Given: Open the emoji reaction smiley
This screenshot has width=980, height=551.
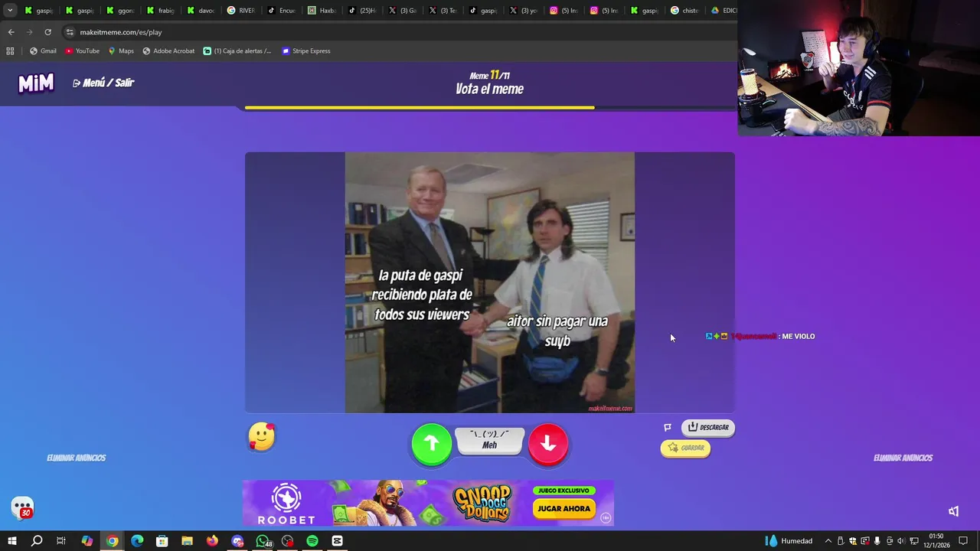Looking at the screenshot, I should coord(262,436).
